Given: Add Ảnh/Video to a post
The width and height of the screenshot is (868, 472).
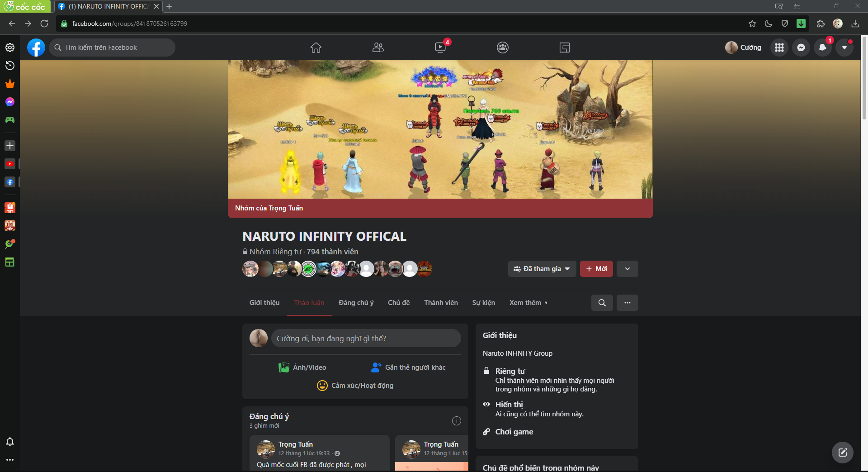Looking at the screenshot, I should pyautogui.click(x=302, y=367).
